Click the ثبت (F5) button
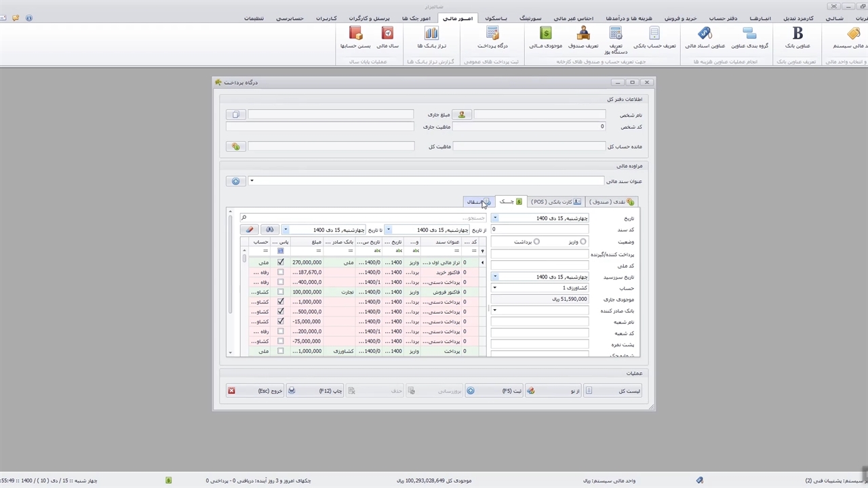868x488 pixels. (494, 391)
